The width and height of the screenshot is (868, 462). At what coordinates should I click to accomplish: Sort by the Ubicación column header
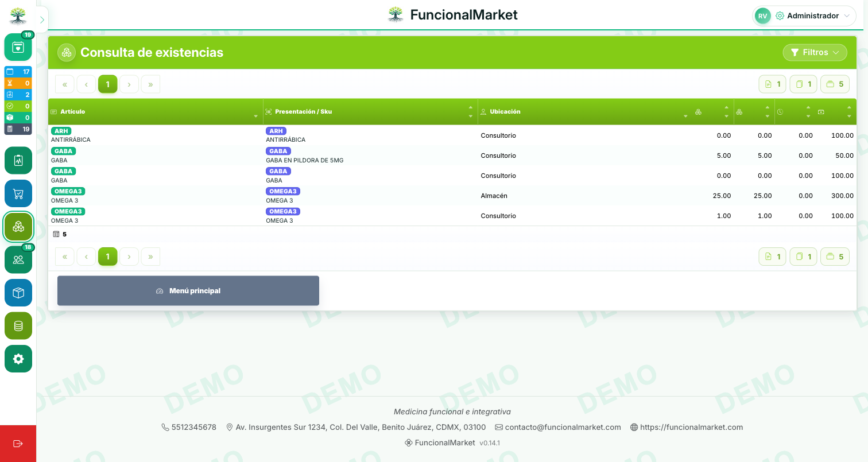tap(584, 111)
